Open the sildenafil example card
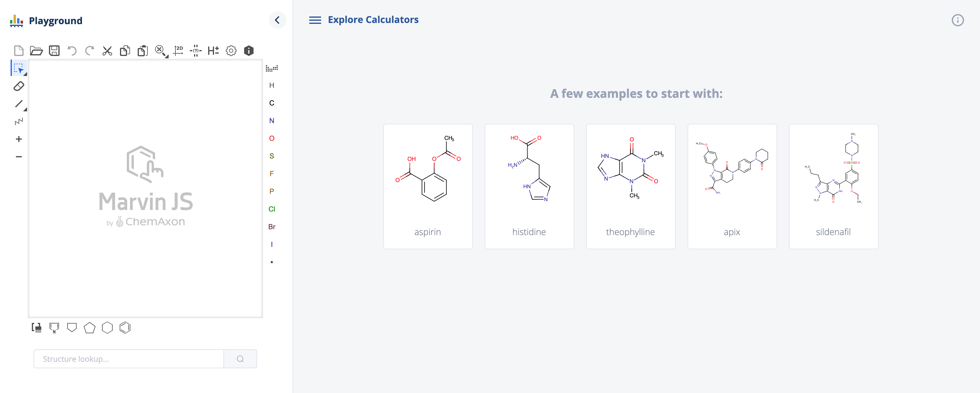Viewport: 980px width, 393px height. (833, 186)
